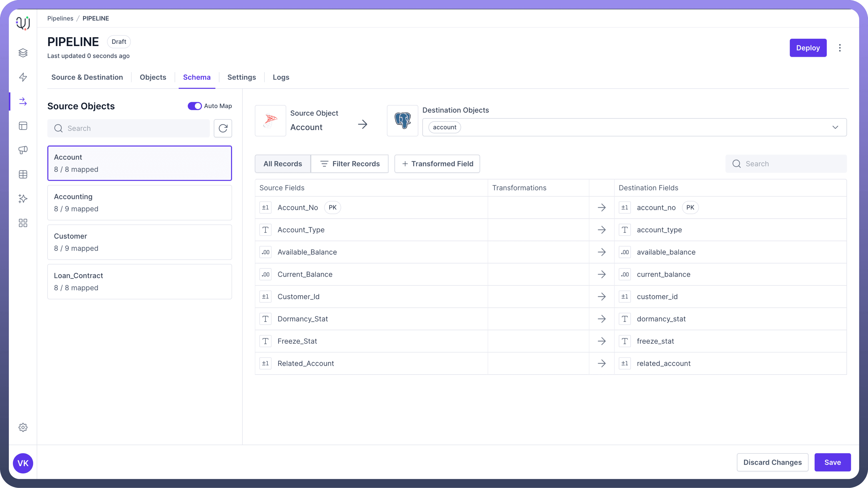Click the layers stack sidebar icon
Image resolution: width=868 pixels, height=488 pixels.
pyautogui.click(x=23, y=53)
